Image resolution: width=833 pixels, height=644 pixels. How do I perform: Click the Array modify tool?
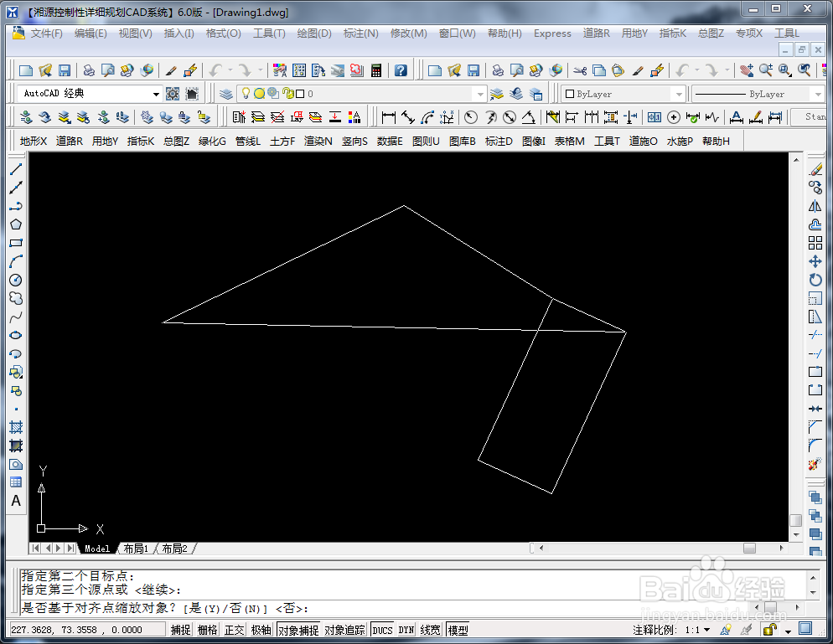(x=815, y=243)
